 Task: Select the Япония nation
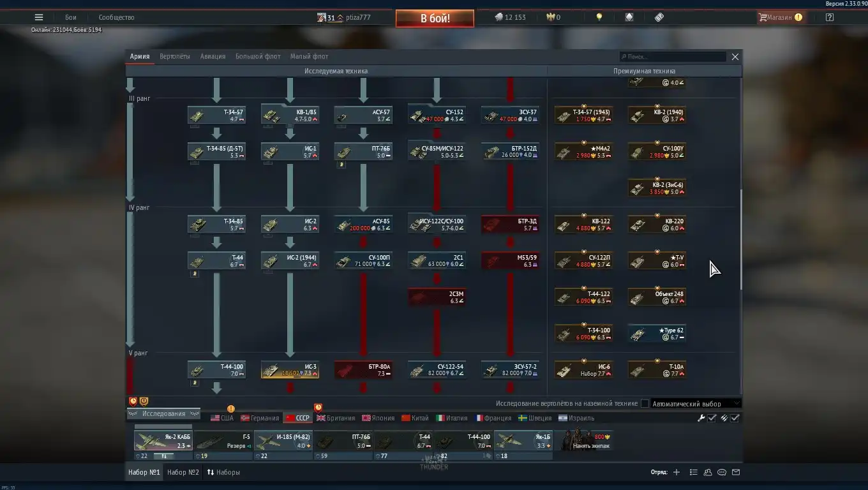click(x=378, y=418)
